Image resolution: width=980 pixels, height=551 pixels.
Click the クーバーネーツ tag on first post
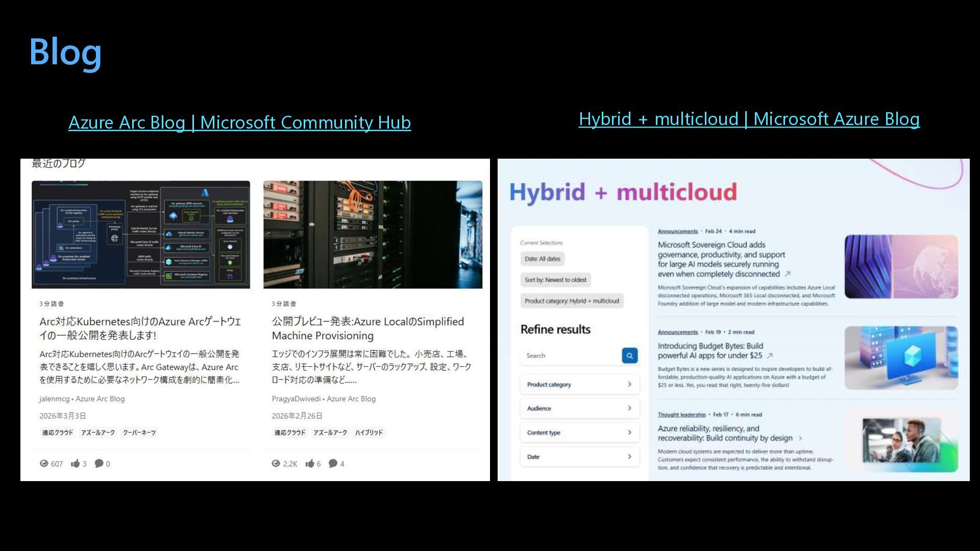point(139,433)
